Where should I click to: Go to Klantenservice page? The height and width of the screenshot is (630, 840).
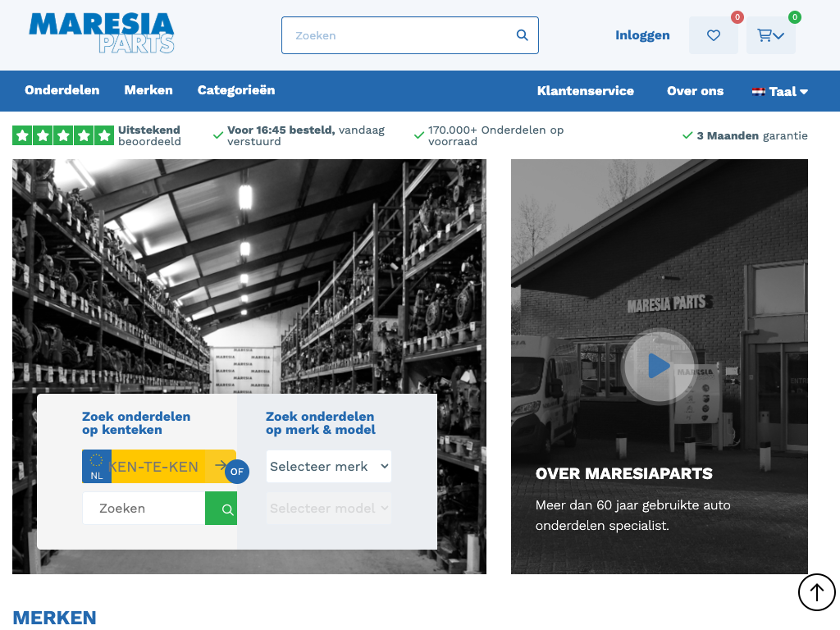tap(585, 91)
